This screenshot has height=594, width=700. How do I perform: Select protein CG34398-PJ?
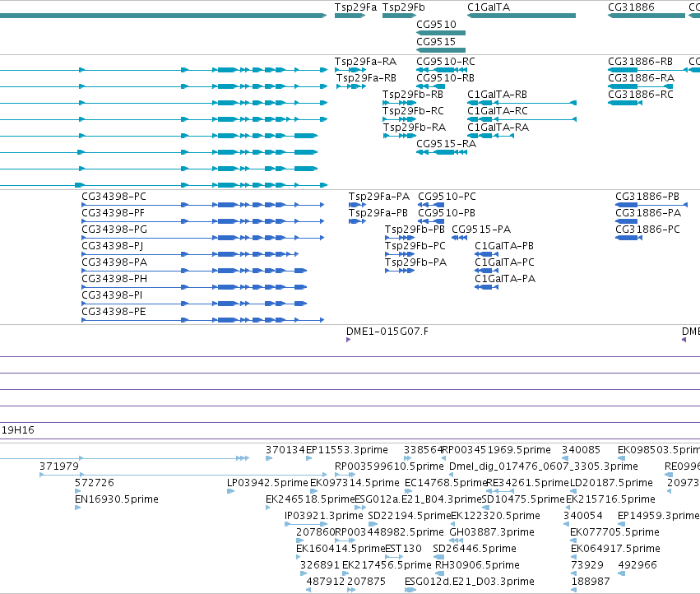113,246
